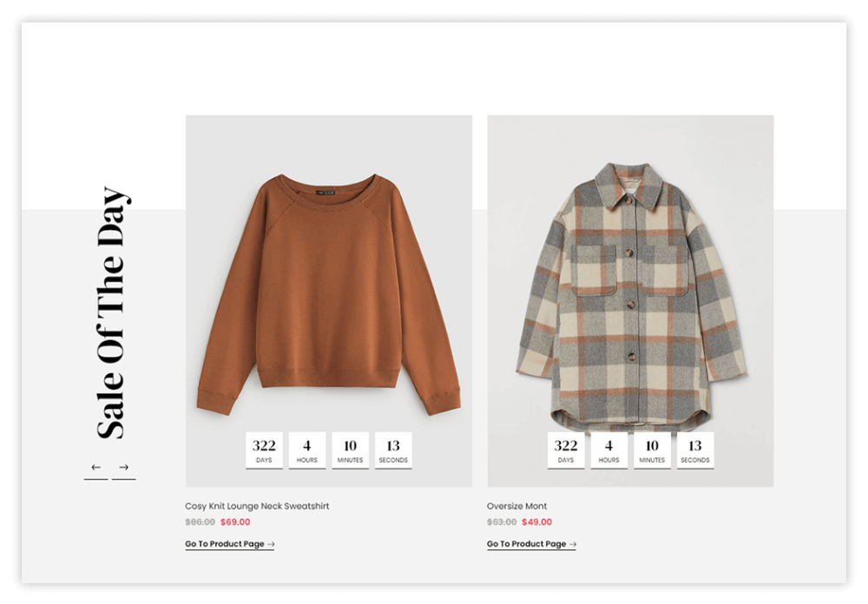Image resolution: width=868 pixels, height=604 pixels.
Task: Select the sweatshirt's 10 Minutes countdown box
Action: coord(351,450)
